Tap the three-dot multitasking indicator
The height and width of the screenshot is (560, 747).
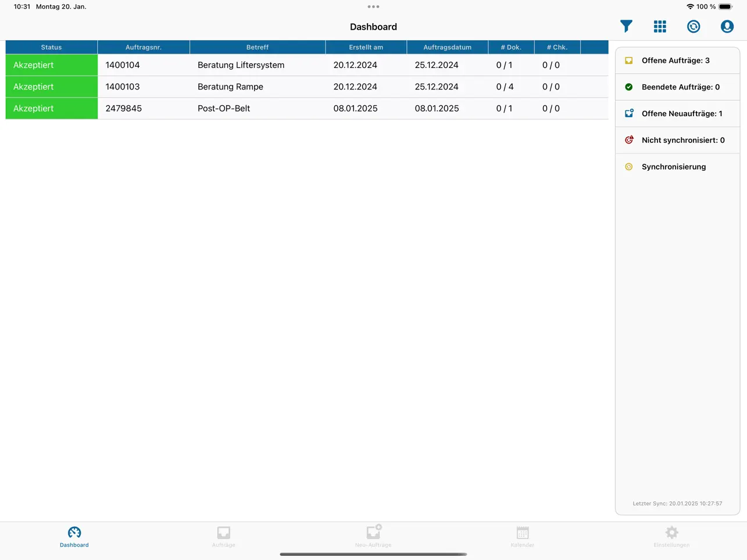[x=373, y=7]
